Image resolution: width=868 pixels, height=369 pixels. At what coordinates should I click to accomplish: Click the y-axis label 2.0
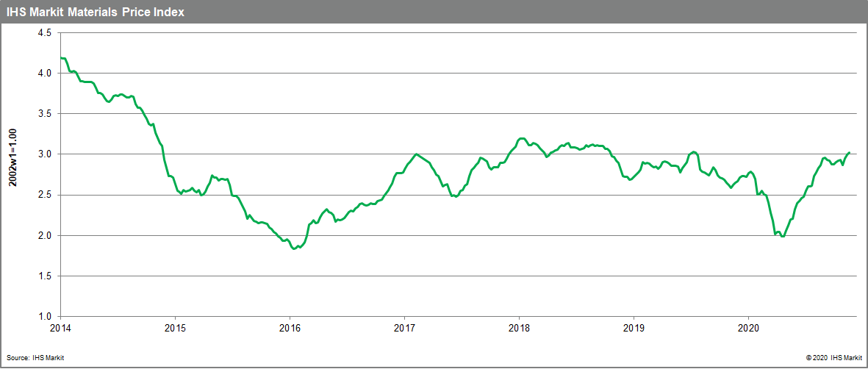(x=45, y=235)
